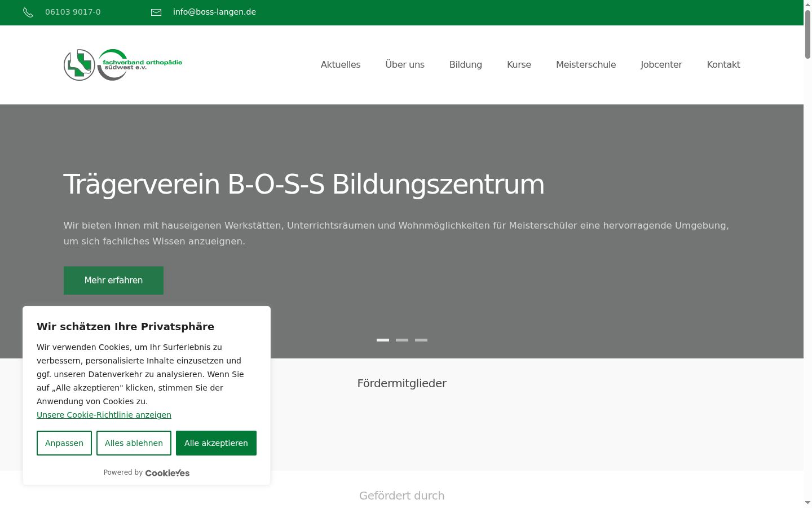Navigate to Meisterschule

[586, 64]
